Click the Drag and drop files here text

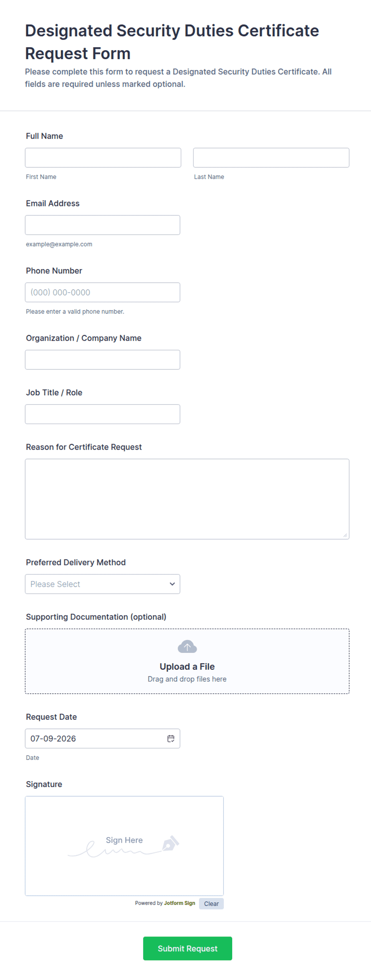click(187, 679)
